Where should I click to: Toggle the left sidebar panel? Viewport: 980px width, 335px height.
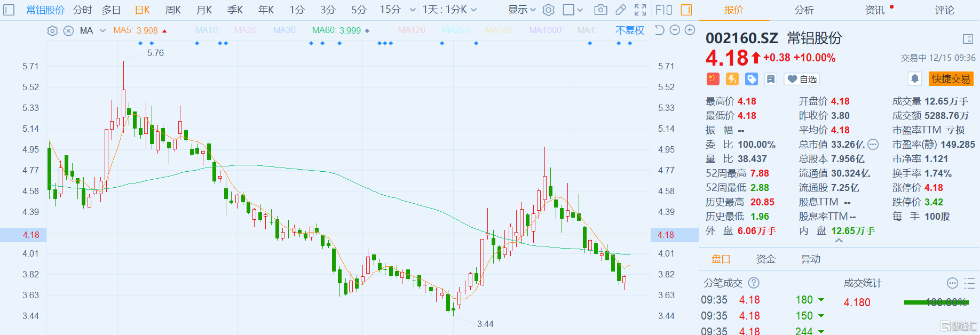[x=9, y=10]
